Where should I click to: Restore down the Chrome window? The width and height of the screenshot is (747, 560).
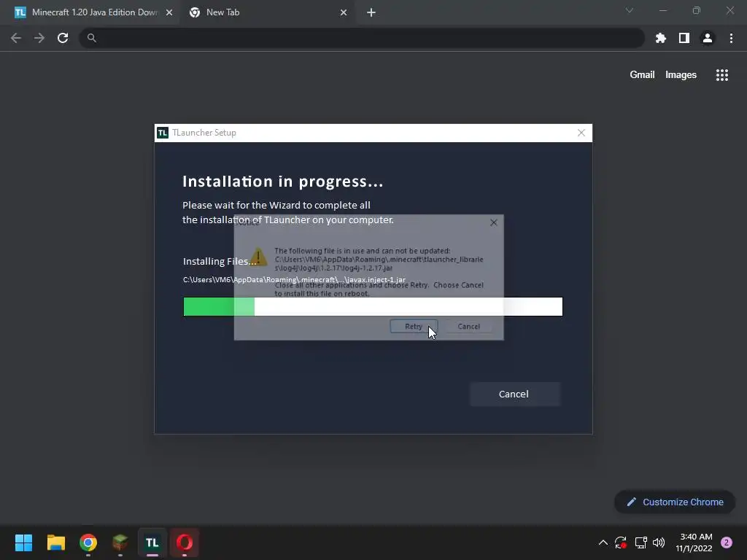coord(697,10)
